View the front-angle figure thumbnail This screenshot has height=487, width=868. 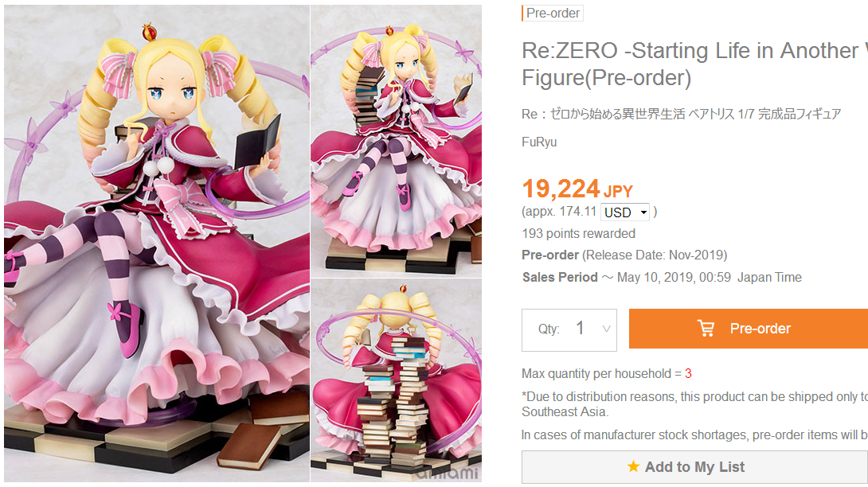click(x=396, y=141)
